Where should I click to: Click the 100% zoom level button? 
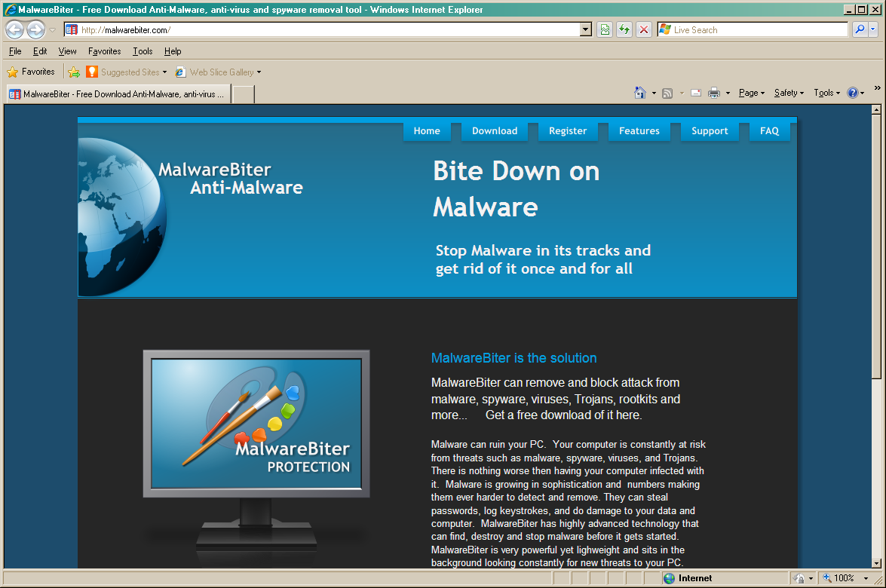[x=839, y=578]
